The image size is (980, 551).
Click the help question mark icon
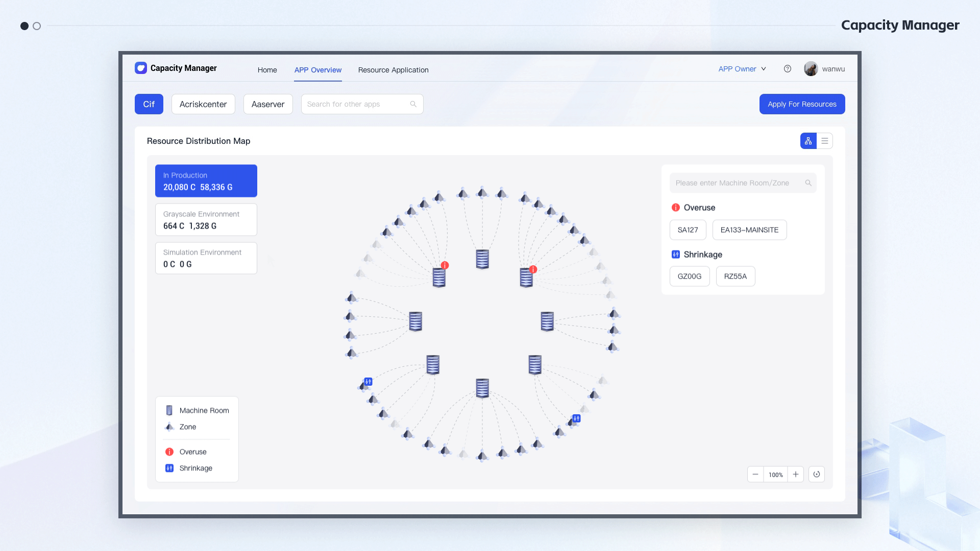click(x=788, y=69)
